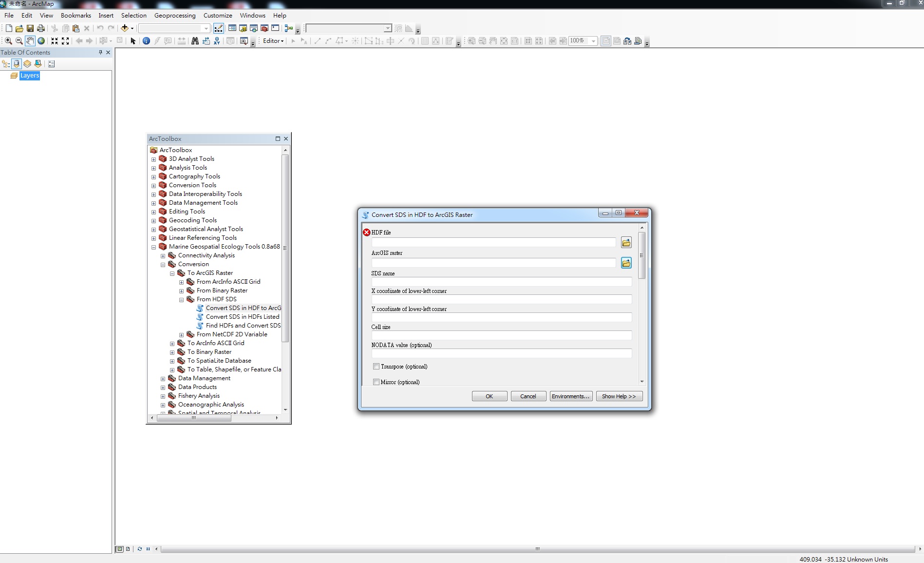This screenshot has width=924, height=563.
Task: Expand From NetCDF 2D Variable toolset
Action: 181,335
